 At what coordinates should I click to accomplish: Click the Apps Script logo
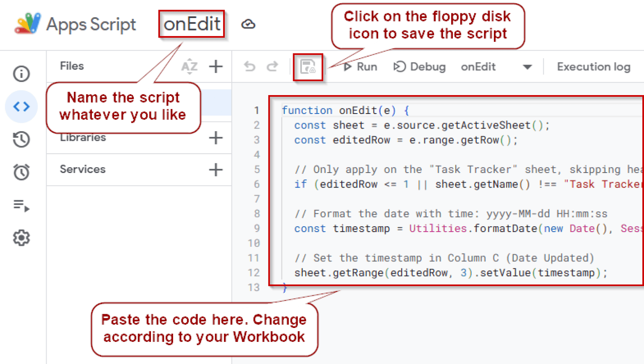(x=28, y=24)
